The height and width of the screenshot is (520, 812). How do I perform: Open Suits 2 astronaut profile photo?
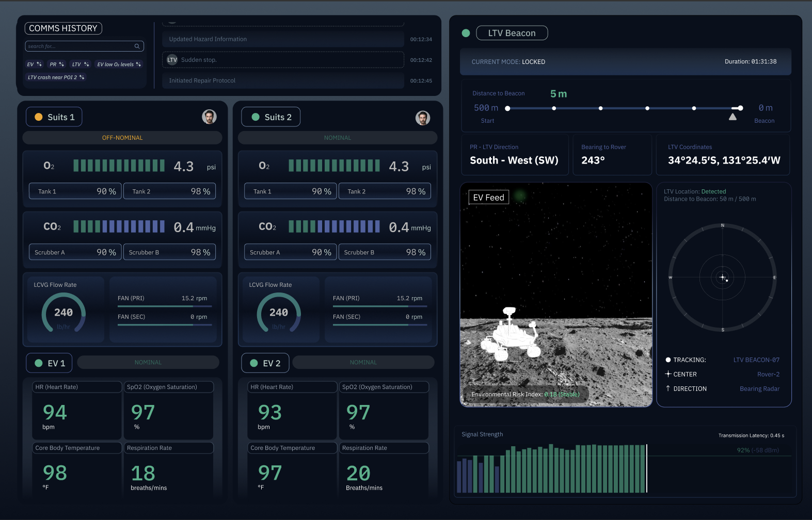423,118
